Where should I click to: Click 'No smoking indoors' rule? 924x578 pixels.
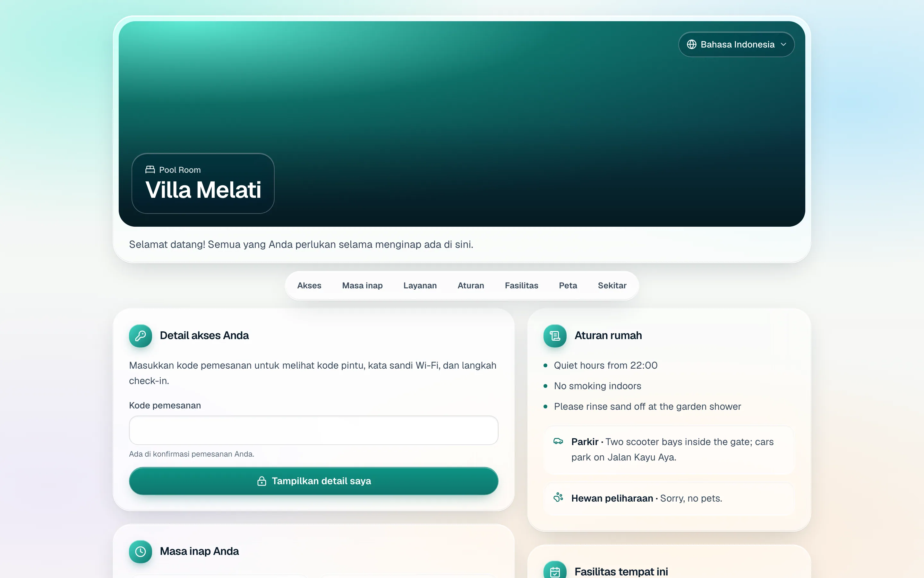tap(597, 386)
